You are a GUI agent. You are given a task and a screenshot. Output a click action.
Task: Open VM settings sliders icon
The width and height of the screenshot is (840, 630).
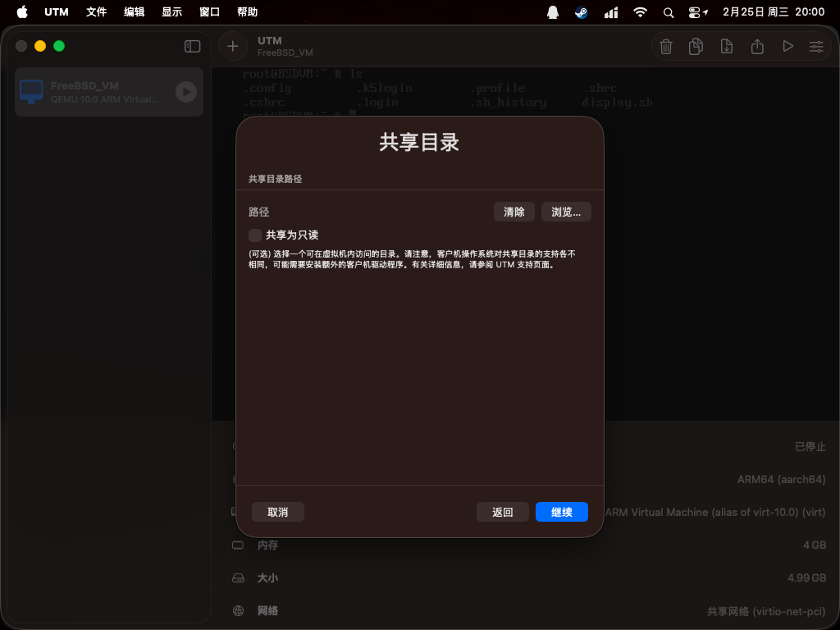point(816,47)
